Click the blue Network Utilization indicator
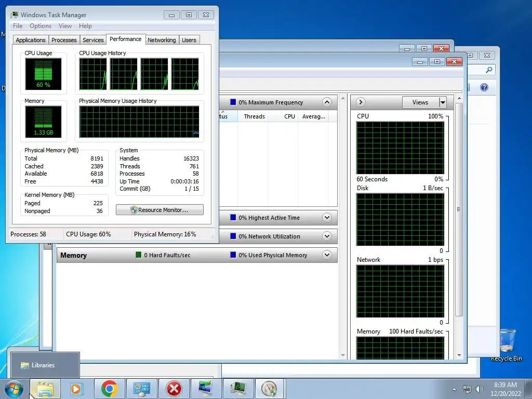Screen dimensions: 532x399 [233, 236]
